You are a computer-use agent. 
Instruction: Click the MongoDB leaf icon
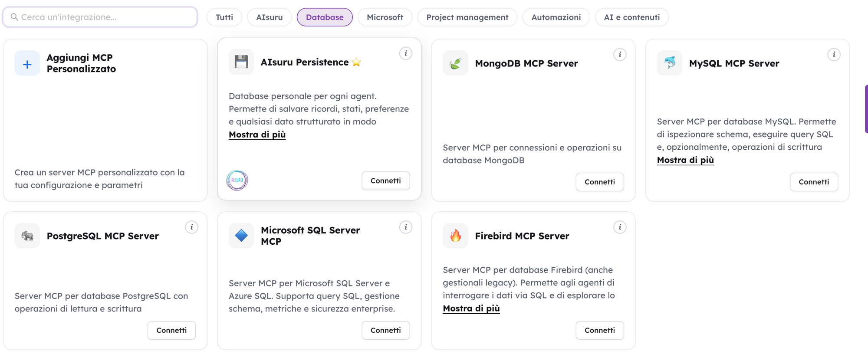coord(455,63)
